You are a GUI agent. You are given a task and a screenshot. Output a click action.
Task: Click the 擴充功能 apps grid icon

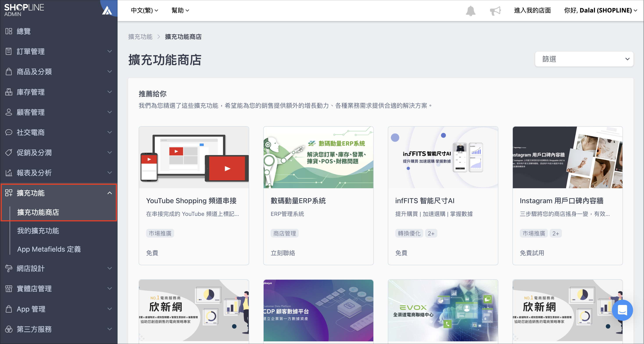(x=9, y=193)
